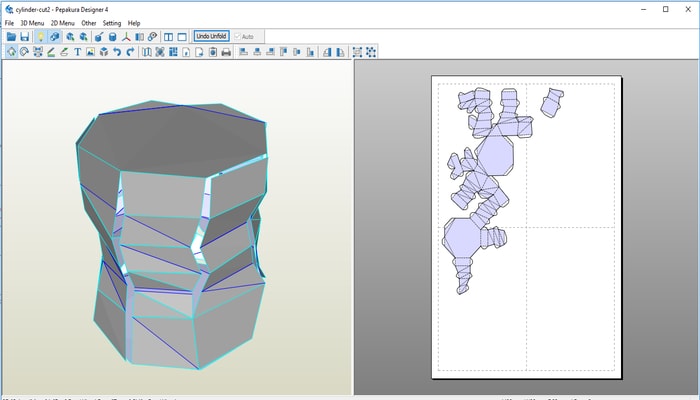
Task: Select the Text tool (T icon)
Action: (x=77, y=51)
